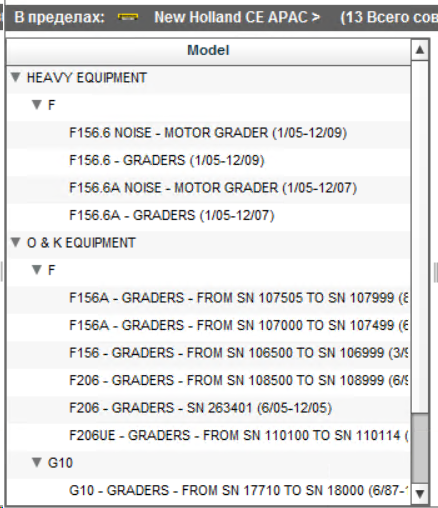Viewport: 438px width, 508px height.
Task: Click the yellow catalog icon in the breadcrumb
Action: pos(128,17)
